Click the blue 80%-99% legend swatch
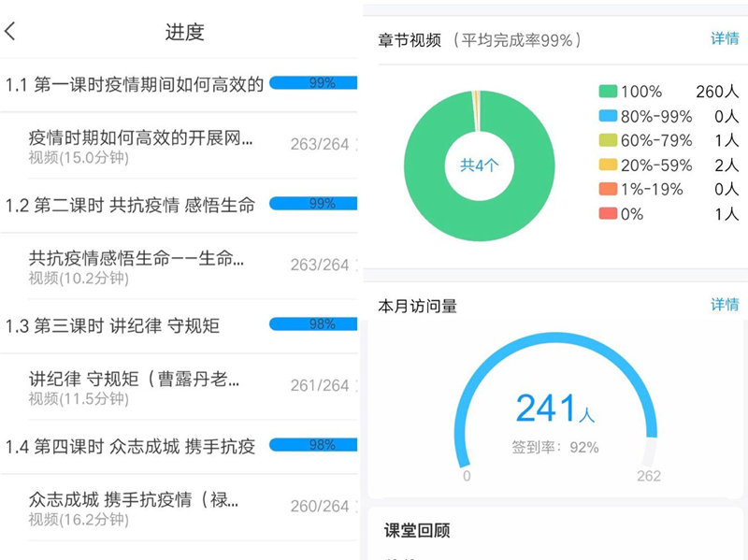Viewport: 748px width, 560px height. [609, 116]
